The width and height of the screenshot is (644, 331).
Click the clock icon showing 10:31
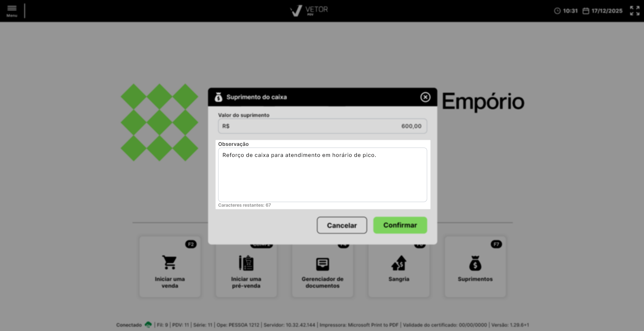(x=557, y=11)
